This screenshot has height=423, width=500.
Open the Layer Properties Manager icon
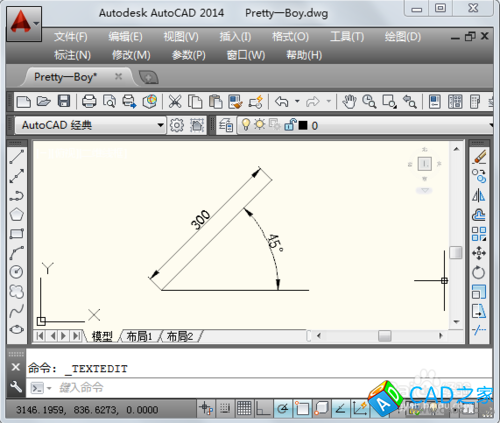226,125
